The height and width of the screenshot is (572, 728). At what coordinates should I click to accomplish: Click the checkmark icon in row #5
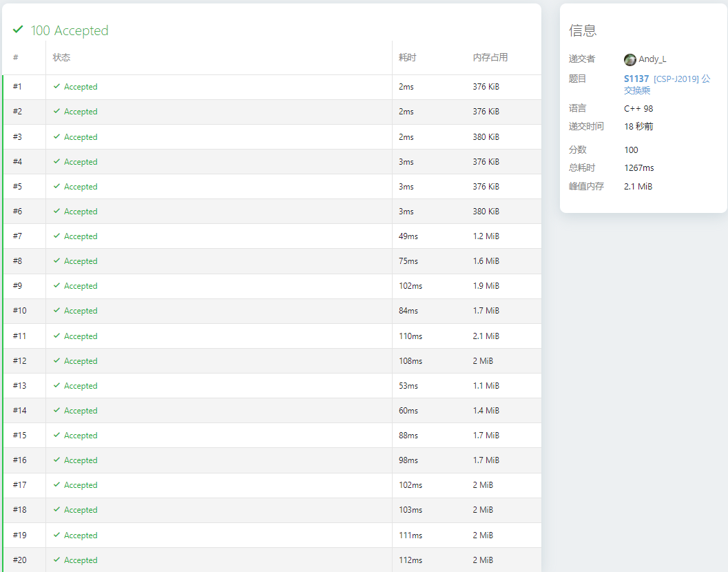point(56,186)
